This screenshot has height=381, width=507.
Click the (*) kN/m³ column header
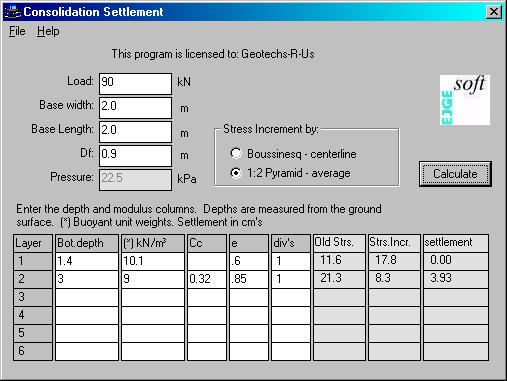153,243
